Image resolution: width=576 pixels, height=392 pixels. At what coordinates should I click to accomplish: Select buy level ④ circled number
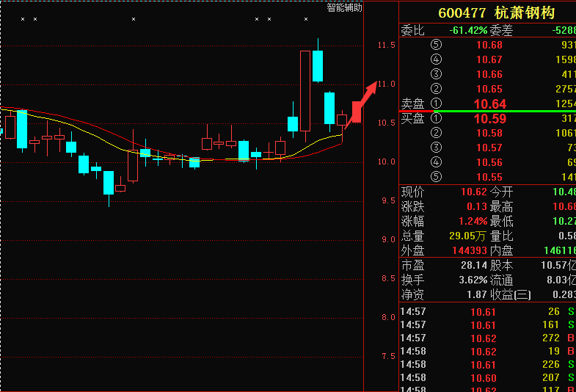(x=436, y=162)
